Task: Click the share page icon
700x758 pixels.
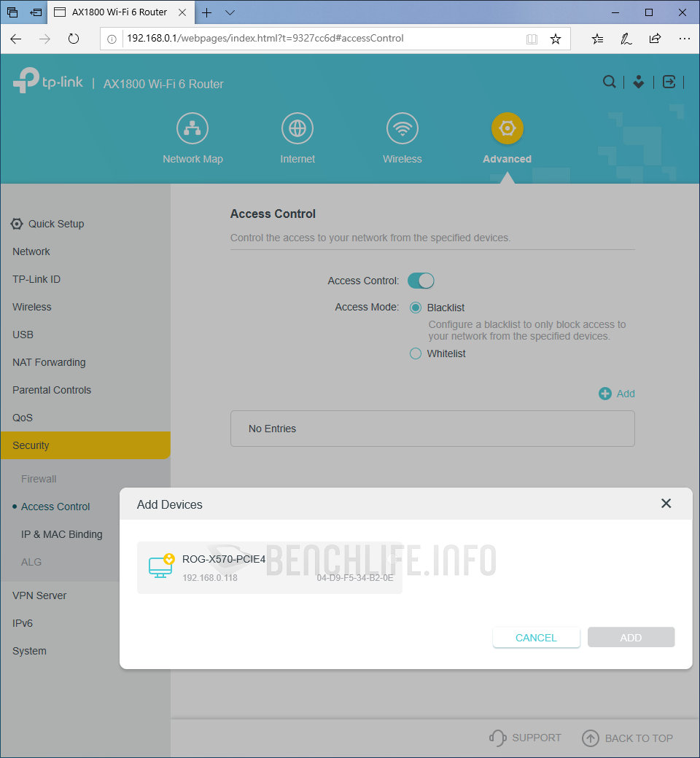Action: tap(655, 39)
